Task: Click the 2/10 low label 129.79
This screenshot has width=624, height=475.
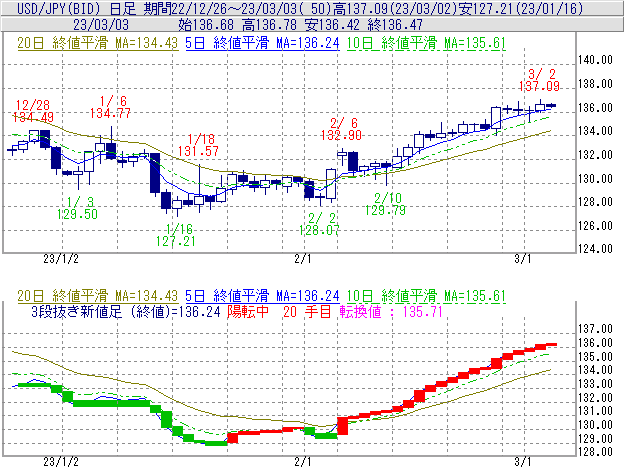Action: [386, 210]
